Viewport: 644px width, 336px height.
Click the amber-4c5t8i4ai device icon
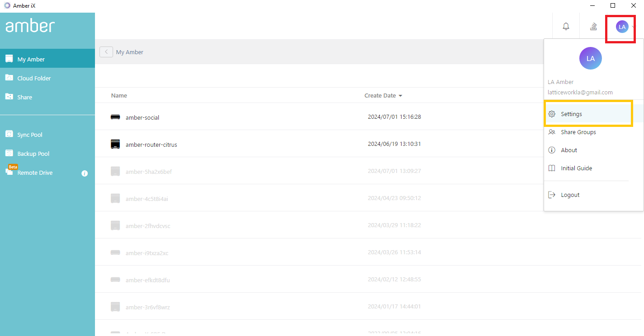point(115,198)
